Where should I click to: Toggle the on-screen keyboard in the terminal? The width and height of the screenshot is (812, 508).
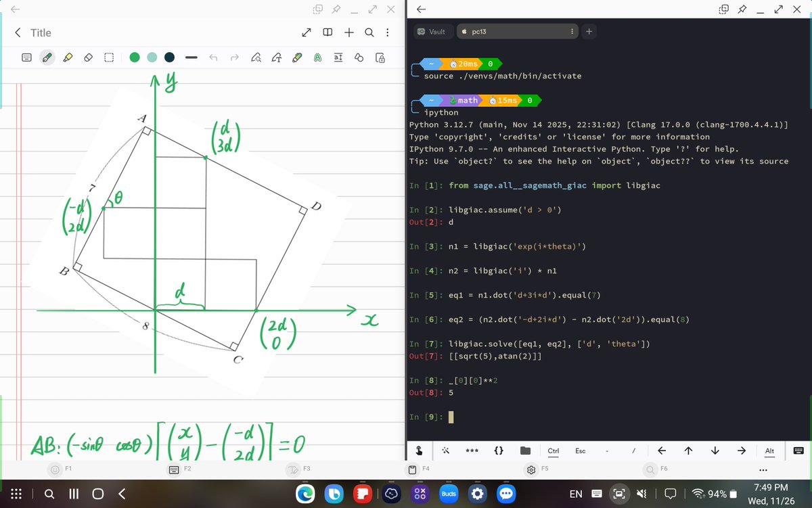[800, 451]
